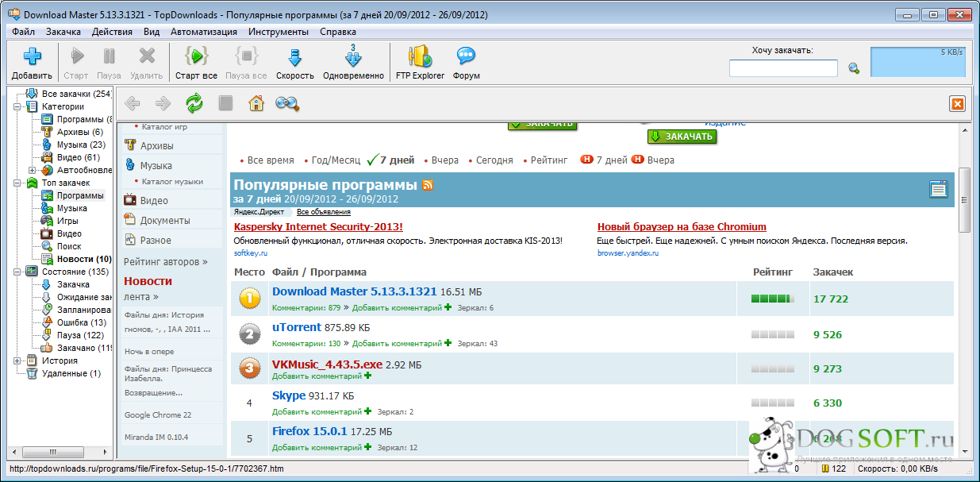
Task: Expand the Автообновление tree node
Action: pyautogui.click(x=33, y=170)
